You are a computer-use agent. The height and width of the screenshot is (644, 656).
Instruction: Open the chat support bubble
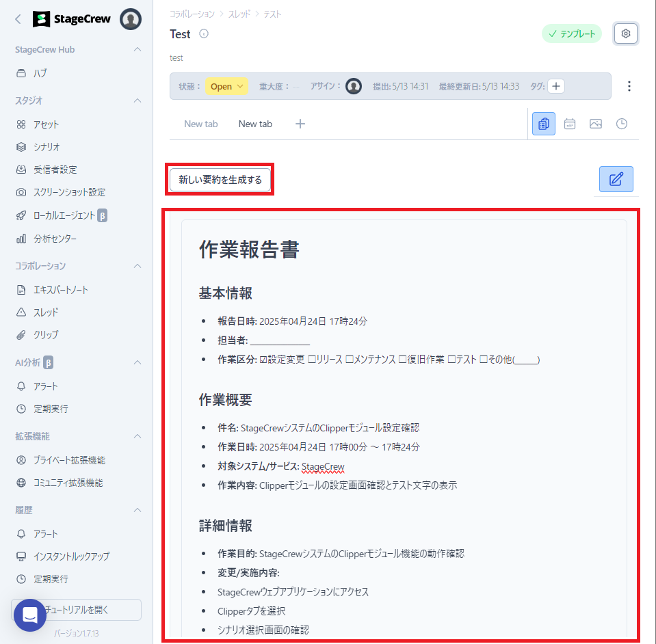tap(30, 615)
